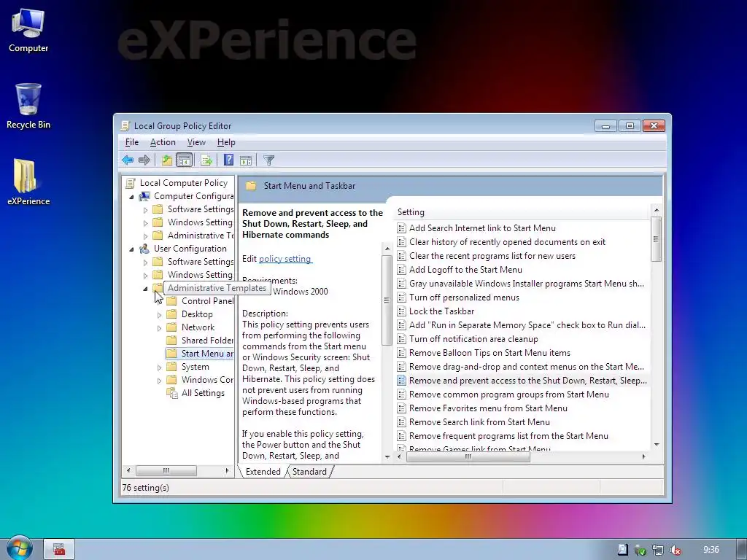Screen dimensions: 747x560
Task: Click the toolbox taskbar button
Action: click(x=60, y=550)
